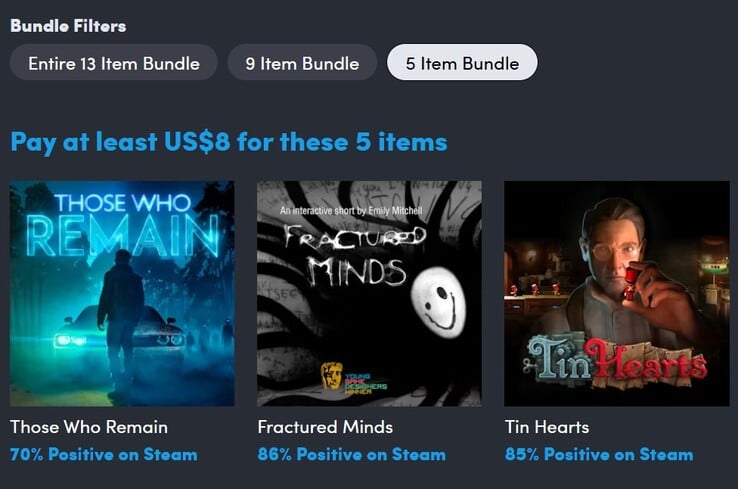Open the 85% Positive on Steam rating

click(x=599, y=455)
